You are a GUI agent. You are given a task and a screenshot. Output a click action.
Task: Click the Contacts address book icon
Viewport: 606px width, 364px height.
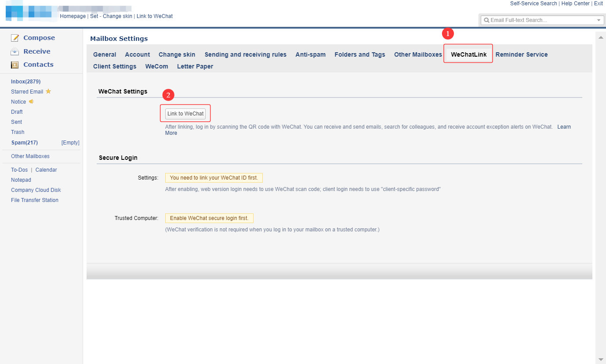(x=15, y=65)
